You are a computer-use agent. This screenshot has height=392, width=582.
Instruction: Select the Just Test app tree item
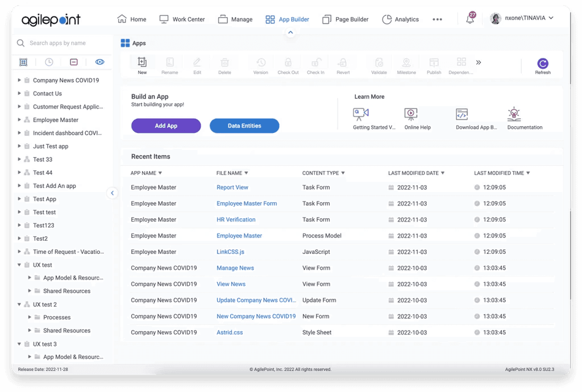[x=51, y=146]
